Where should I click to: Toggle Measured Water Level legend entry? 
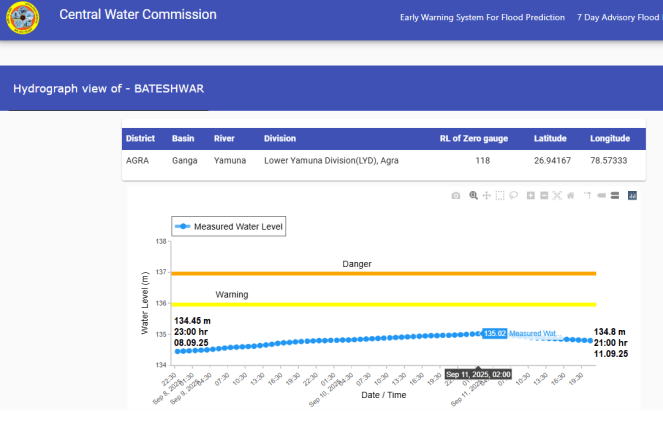click(229, 227)
